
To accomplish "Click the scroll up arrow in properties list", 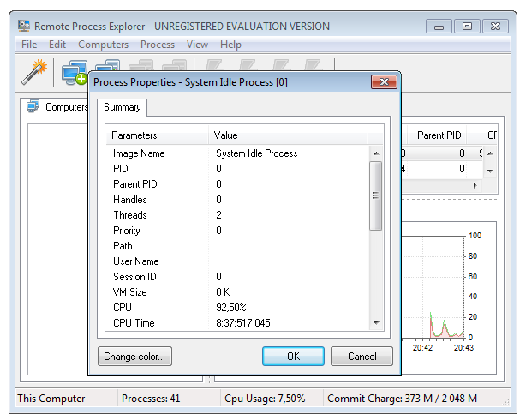I will coord(376,153).
